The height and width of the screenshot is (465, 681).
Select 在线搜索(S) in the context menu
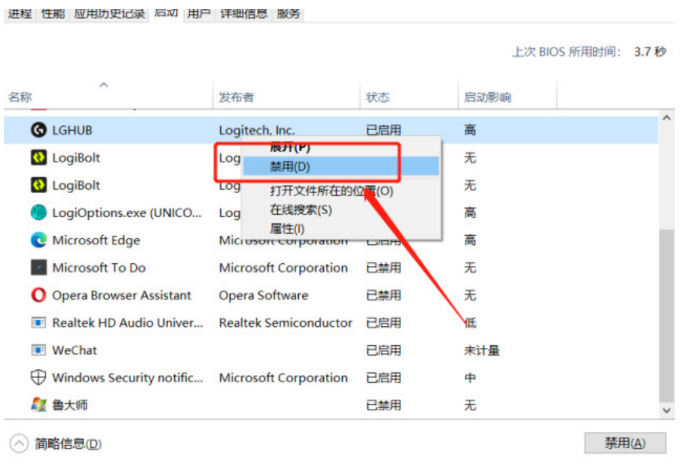(x=300, y=210)
